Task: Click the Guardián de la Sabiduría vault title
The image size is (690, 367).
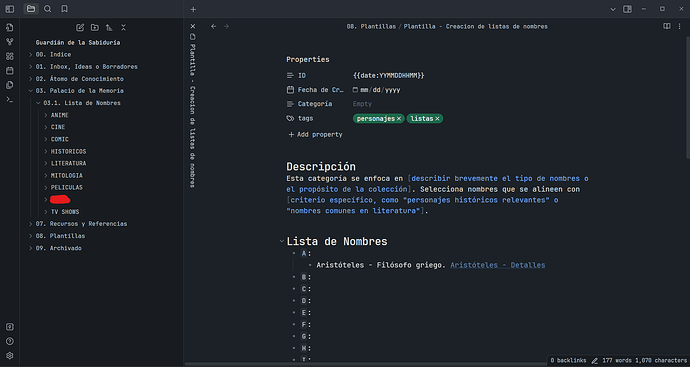Action: pyautogui.click(x=78, y=43)
